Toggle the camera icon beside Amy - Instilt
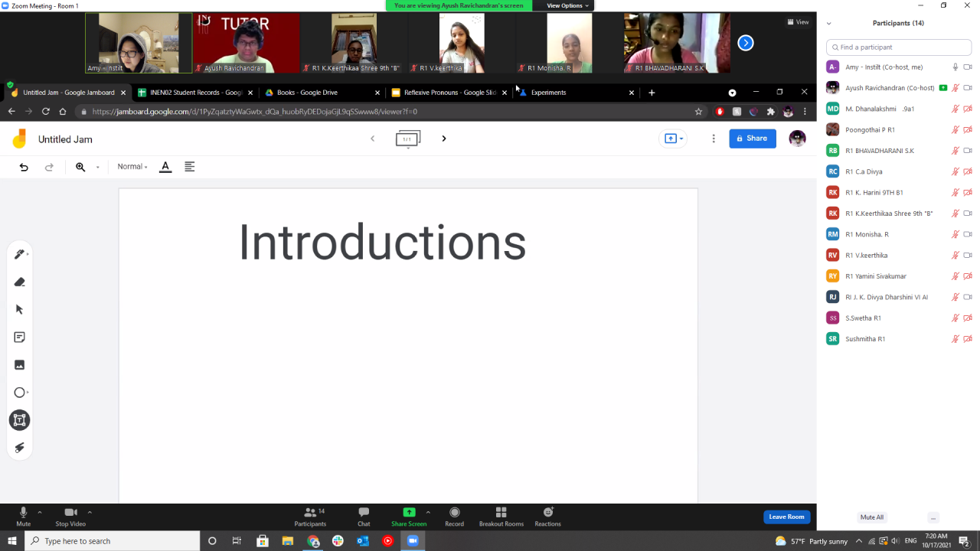Viewport: 980px width, 551px height. [x=968, y=67]
